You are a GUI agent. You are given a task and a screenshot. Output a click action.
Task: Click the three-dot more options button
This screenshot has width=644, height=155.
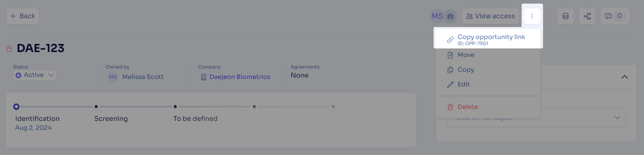tap(532, 16)
